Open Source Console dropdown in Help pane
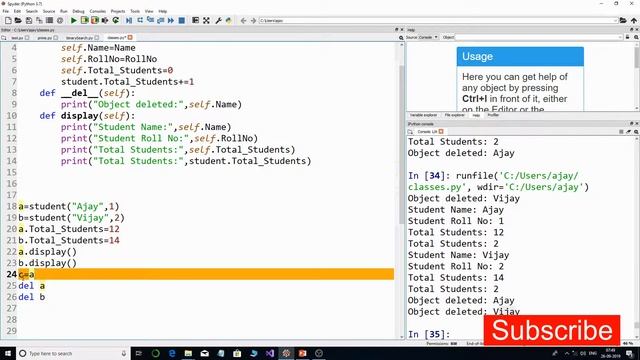Image resolution: width=640 pixels, height=360 pixels. (427, 37)
